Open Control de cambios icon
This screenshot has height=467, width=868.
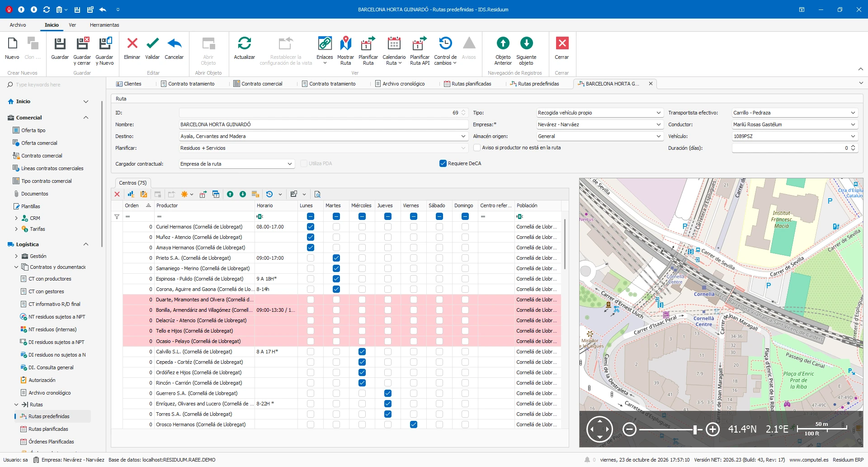coord(445,51)
